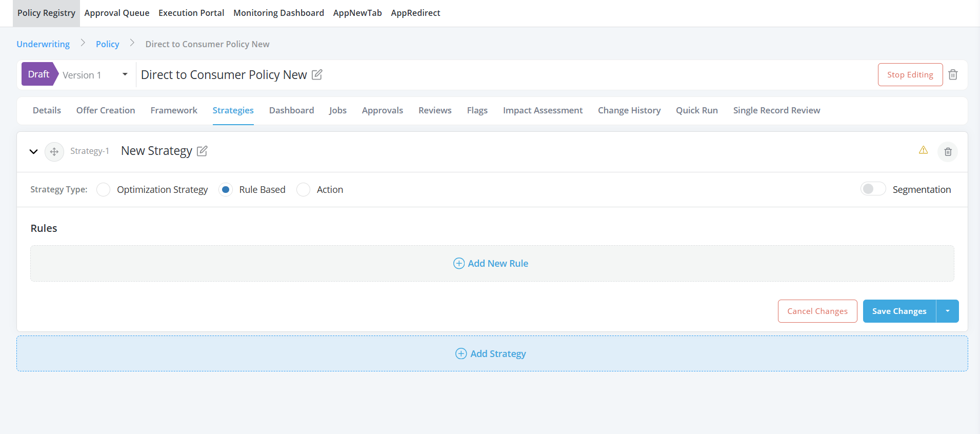Click the yellow warning triangle icon
The image size is (980, 434).
pos(923,150)
